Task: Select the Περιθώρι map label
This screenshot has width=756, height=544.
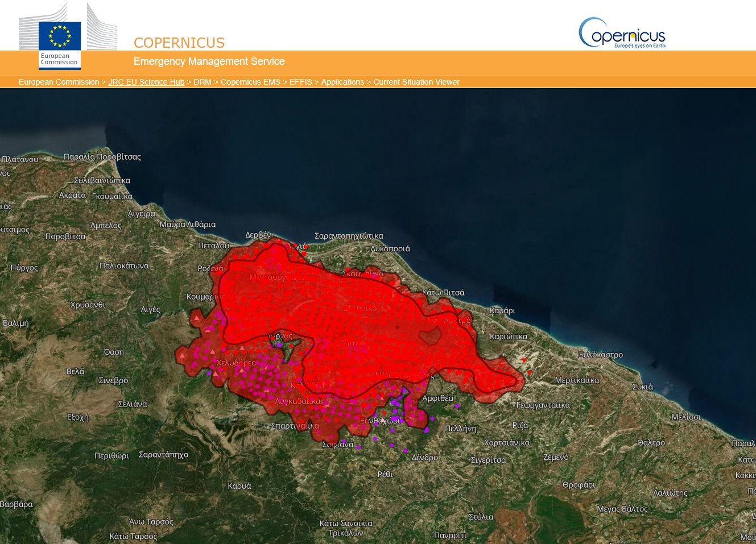Action: pyautogui.click(x=111, y=456)
